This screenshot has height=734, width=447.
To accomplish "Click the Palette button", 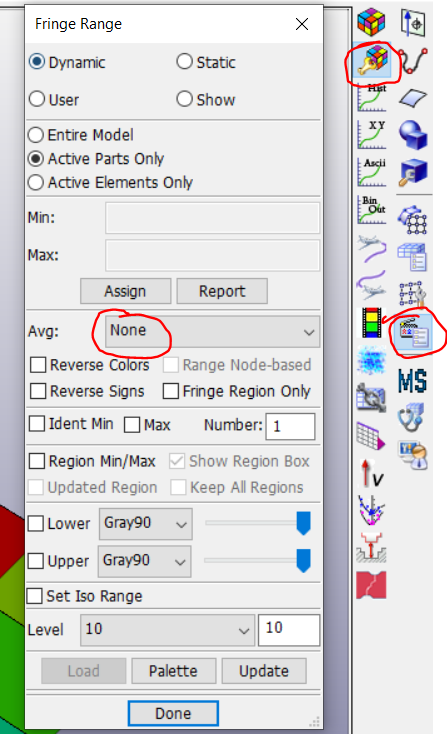I will (x=174, y=671).
